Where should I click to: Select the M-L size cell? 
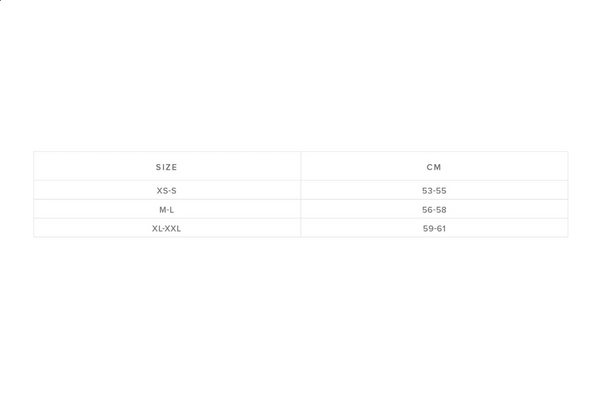167,210
